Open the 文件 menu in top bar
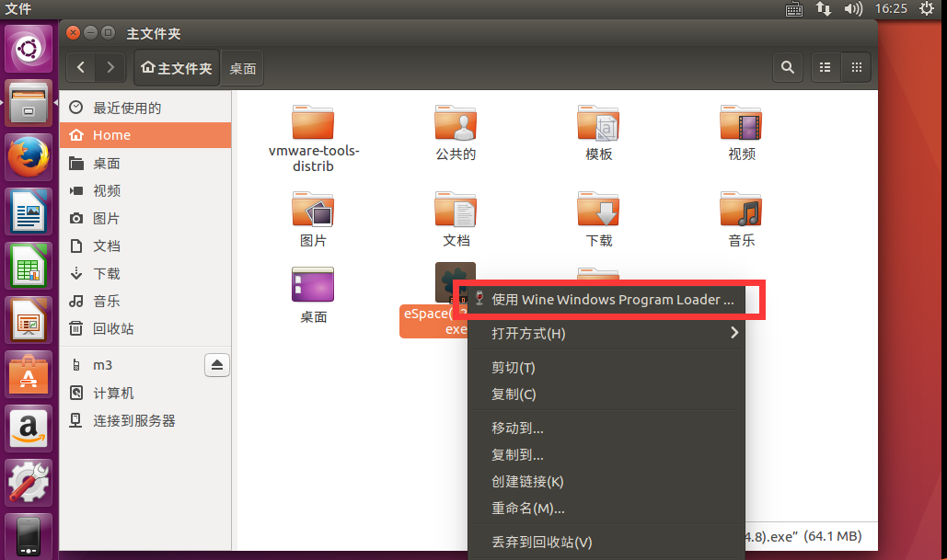947x560 pixels. [18, 8]
